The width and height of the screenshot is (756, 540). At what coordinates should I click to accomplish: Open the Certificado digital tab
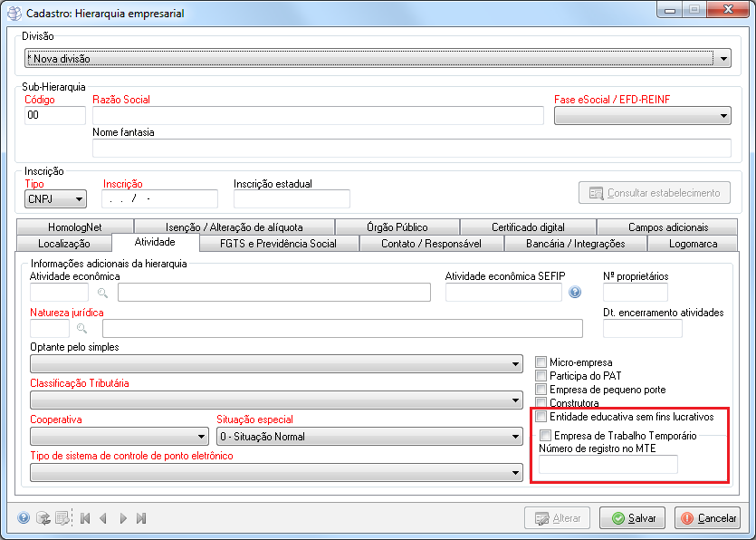click(x=527, y=227)
